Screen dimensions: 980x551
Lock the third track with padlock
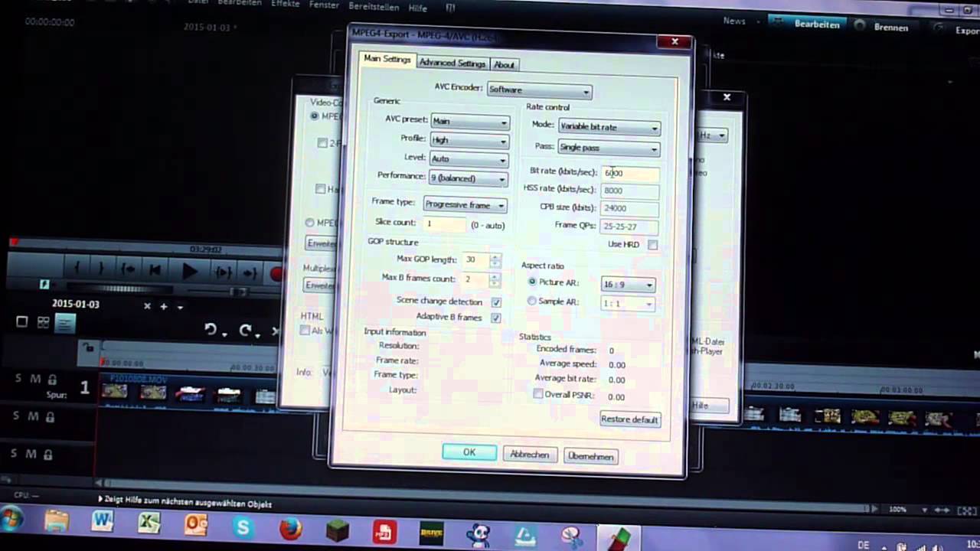pos(47,455)
